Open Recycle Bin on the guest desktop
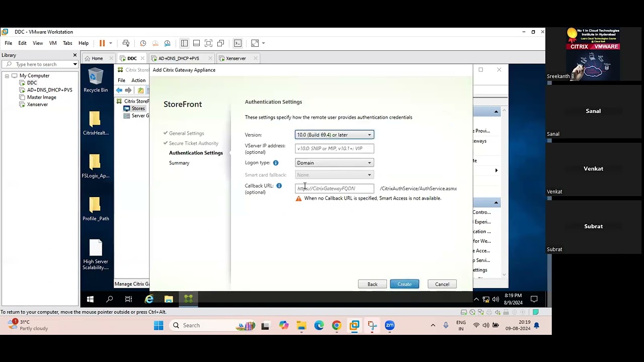The width and height of the screenshot is (644, 362). [x=96, y=81]
